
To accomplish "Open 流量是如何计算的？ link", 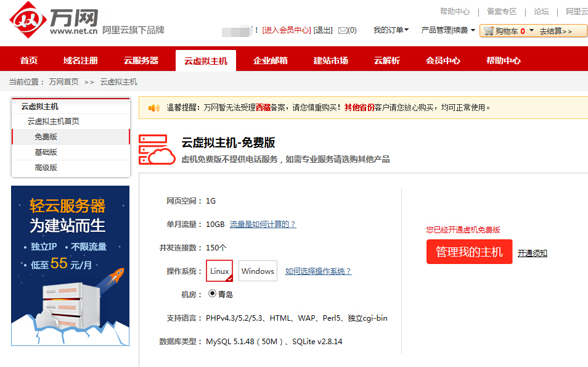I will [x=263, y=225].
